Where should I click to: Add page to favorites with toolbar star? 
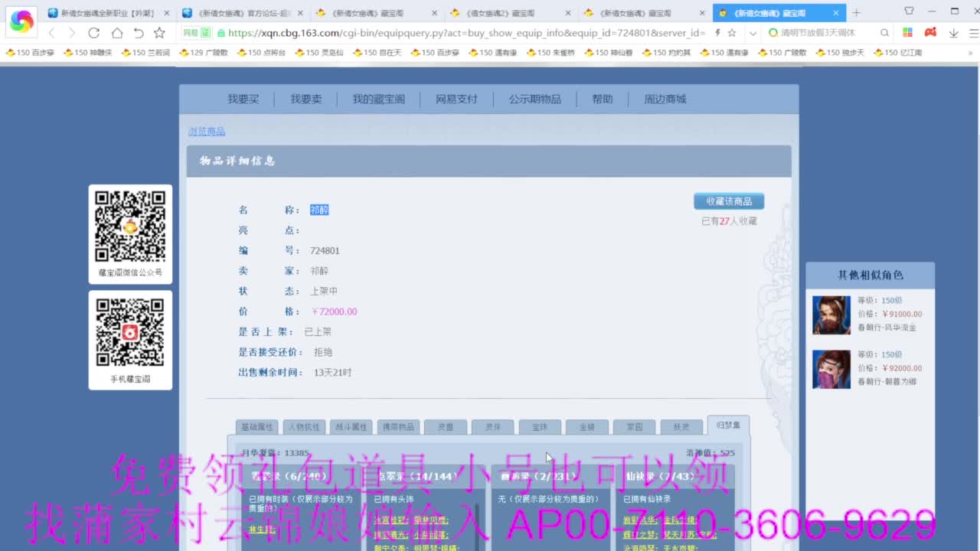click(x=159, y=33)
